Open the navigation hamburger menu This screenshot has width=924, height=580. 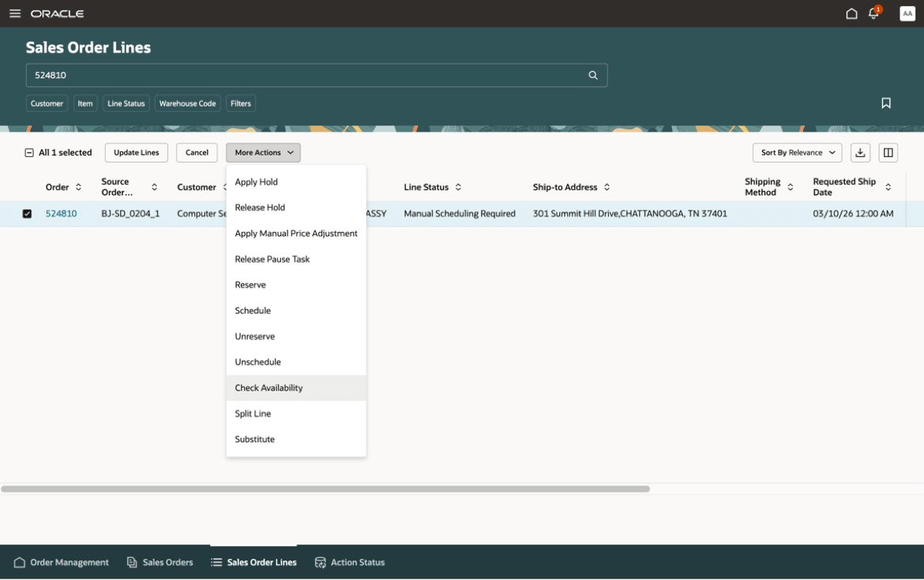click(15, 13)
